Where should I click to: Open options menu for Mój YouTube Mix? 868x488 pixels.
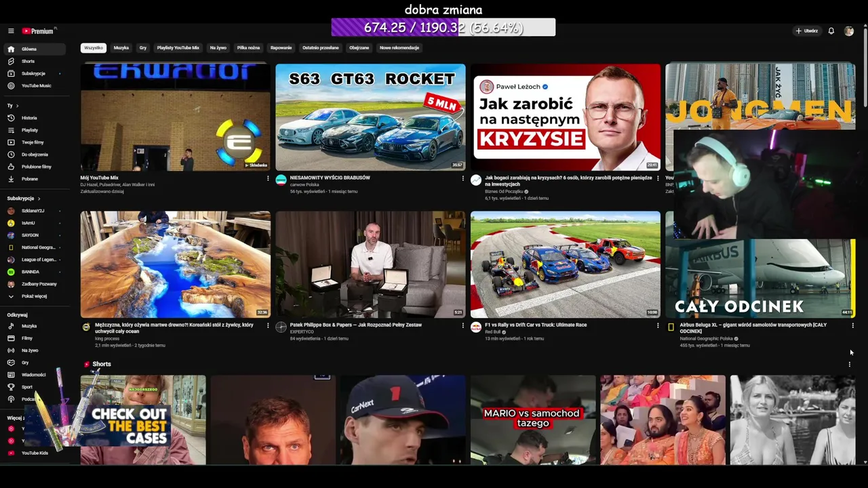click(268, 178)
